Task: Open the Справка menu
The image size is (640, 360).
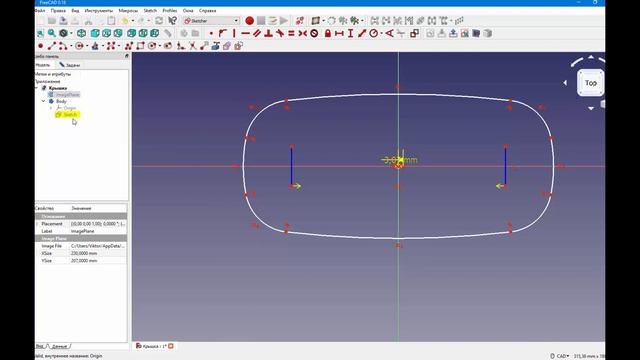Action: [x=207, y=11]
